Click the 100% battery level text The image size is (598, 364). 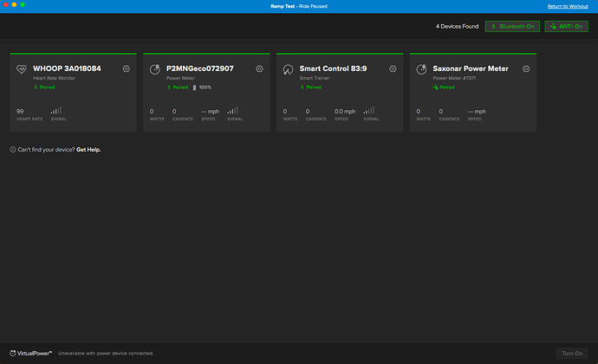click(205, 88)
